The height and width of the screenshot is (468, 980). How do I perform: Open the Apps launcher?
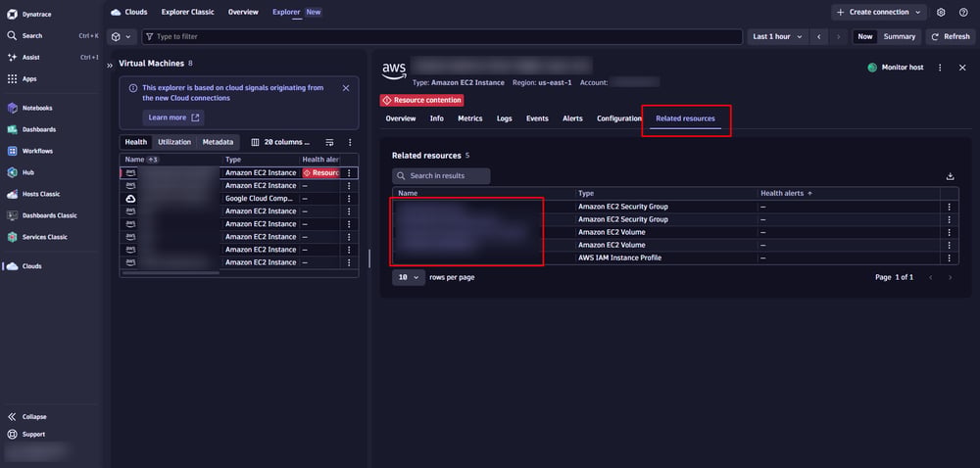(29, 79)
